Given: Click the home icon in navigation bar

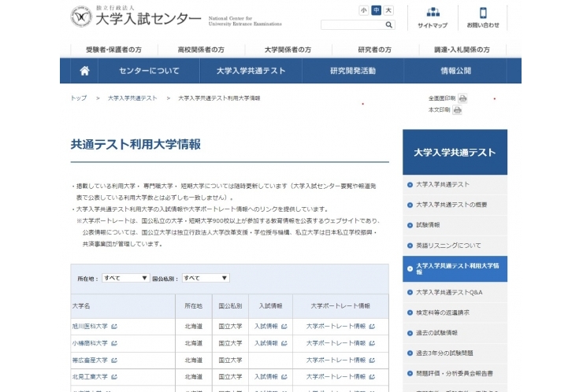Looking at the screenshot, I should pos(84,71).
